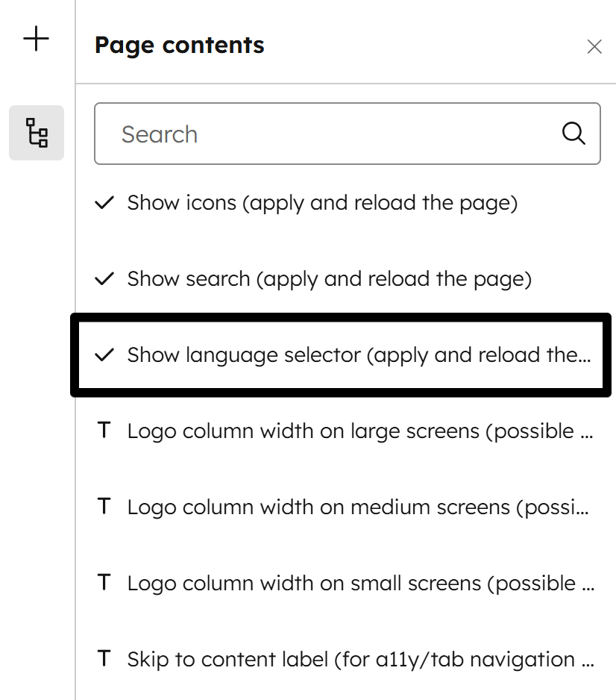Click the T icon beside Logo column width small
Screen dimensions: 616x700
(x=104, y=583)
